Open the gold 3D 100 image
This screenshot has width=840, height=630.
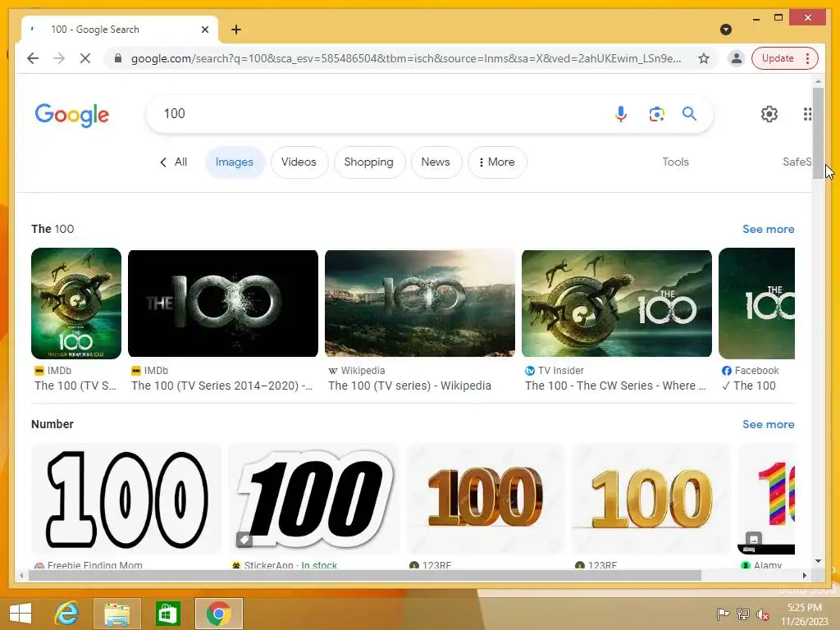(x=651, y=499)
